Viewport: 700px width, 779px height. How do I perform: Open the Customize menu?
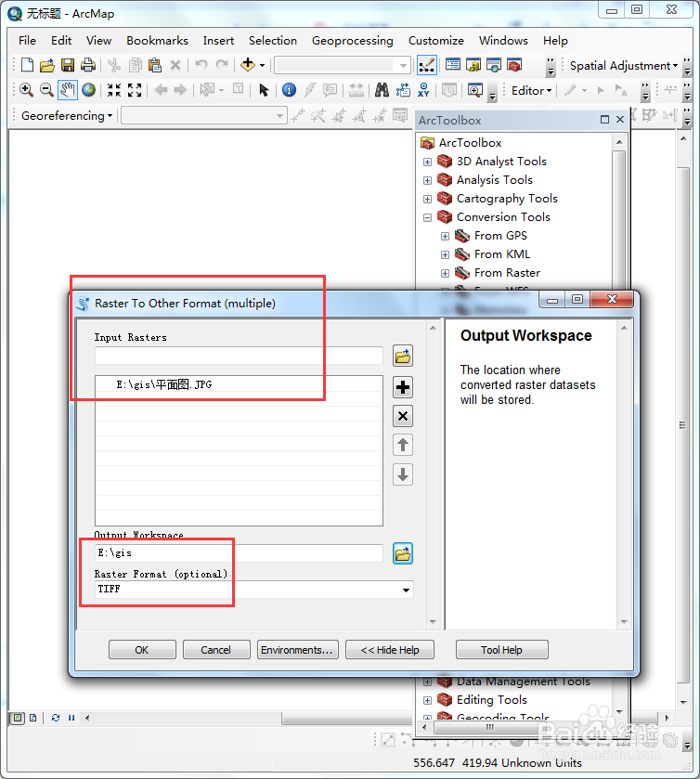(435, 41)
